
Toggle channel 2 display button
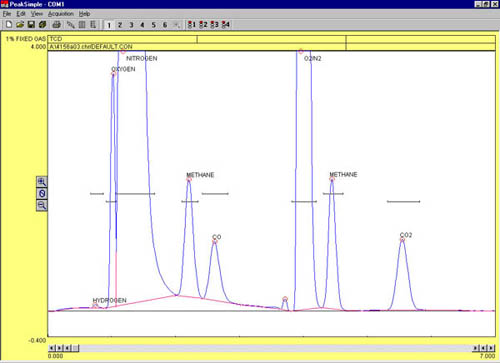[120, 25]
